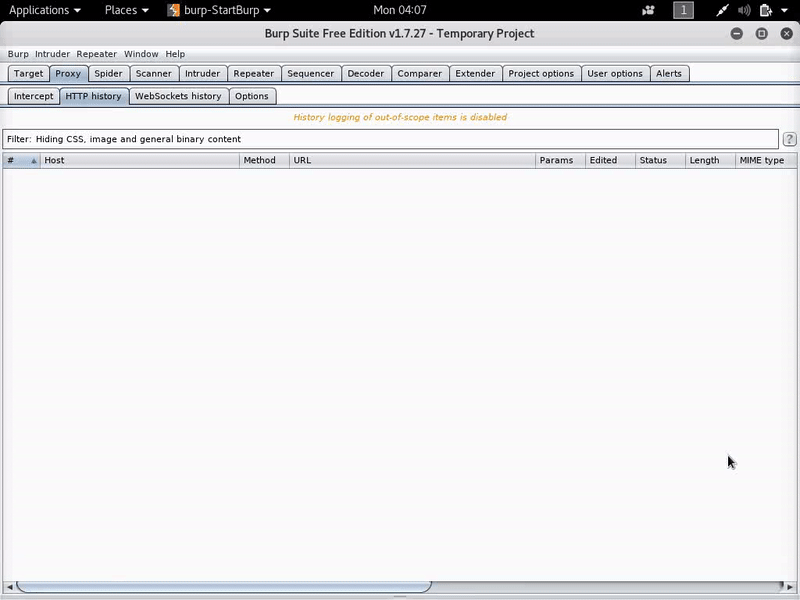Screen dimensions: 800x600
Task: Open the WebSockets history sub-tab
Action: [178, 96]
